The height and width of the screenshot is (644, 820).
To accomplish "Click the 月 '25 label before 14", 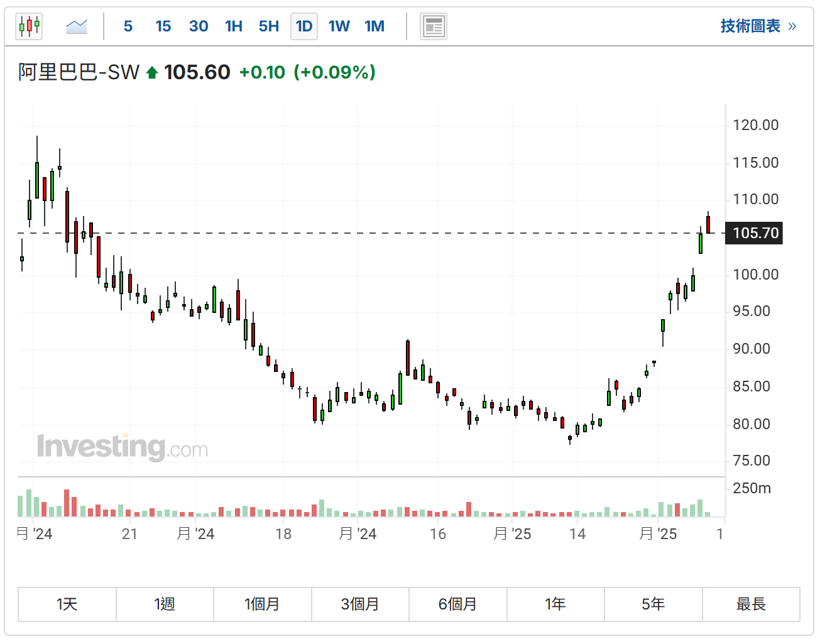I will [x=512, y=534].
